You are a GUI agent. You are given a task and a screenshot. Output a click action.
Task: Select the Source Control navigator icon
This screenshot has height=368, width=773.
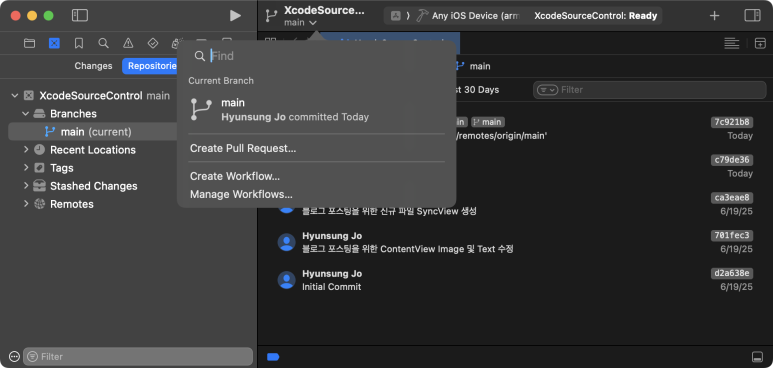coord(54,43)
